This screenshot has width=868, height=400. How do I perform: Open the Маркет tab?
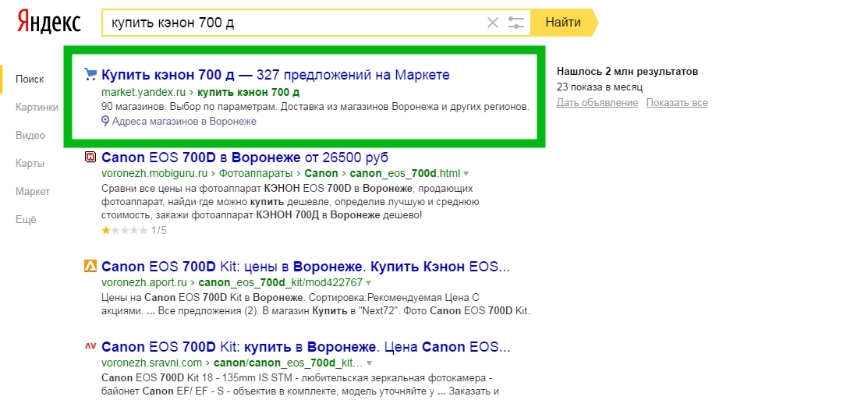tap(33, 192)
